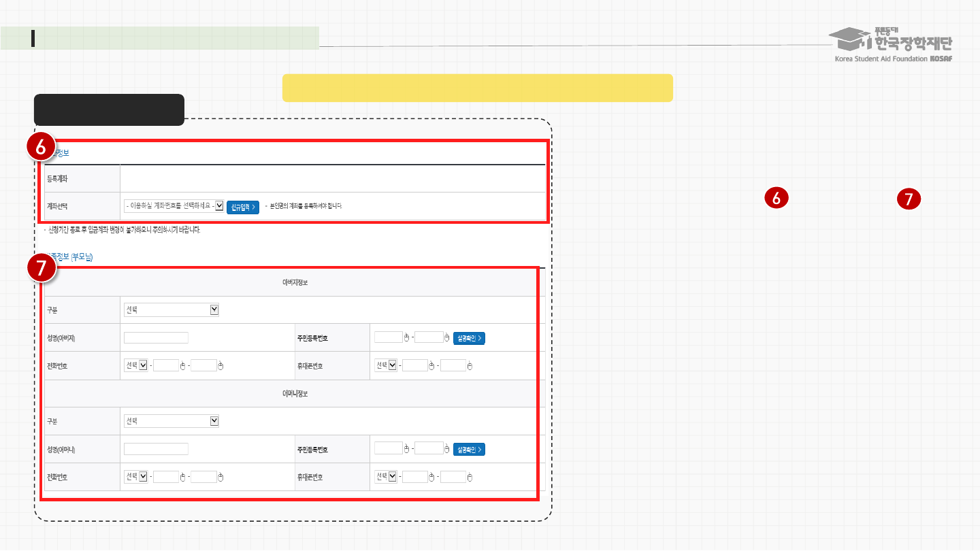
Task: Click mouse icon after mother's 휴대폰번호 middle box
Action: 431,478
